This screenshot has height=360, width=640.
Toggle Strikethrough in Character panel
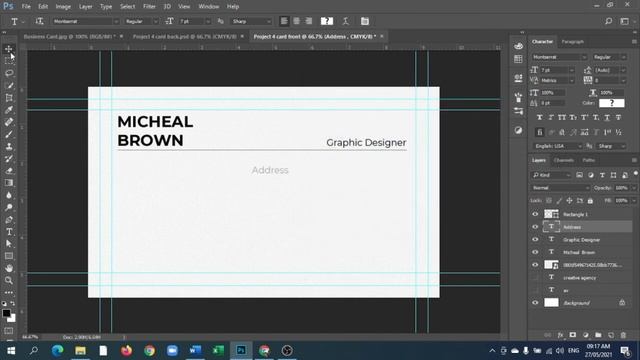coord(618,118)
